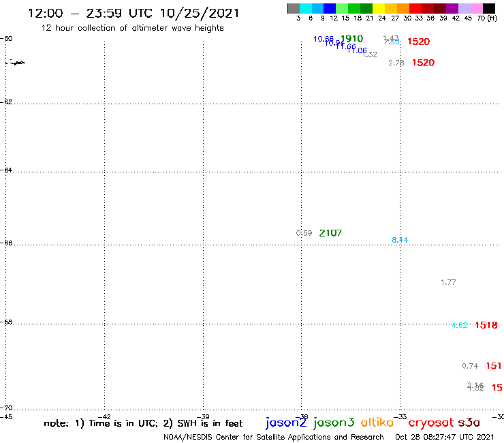Click the lavender legend swatch

(x=464, y=8)
